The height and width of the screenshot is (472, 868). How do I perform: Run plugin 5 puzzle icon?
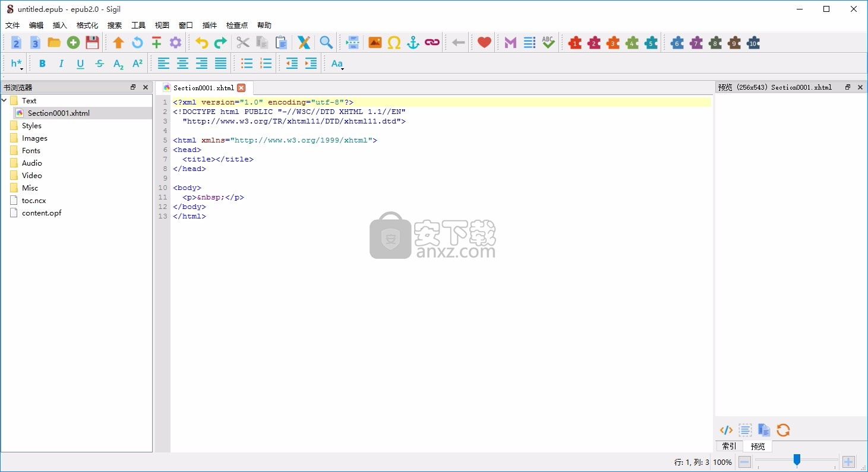coord(651,43)
